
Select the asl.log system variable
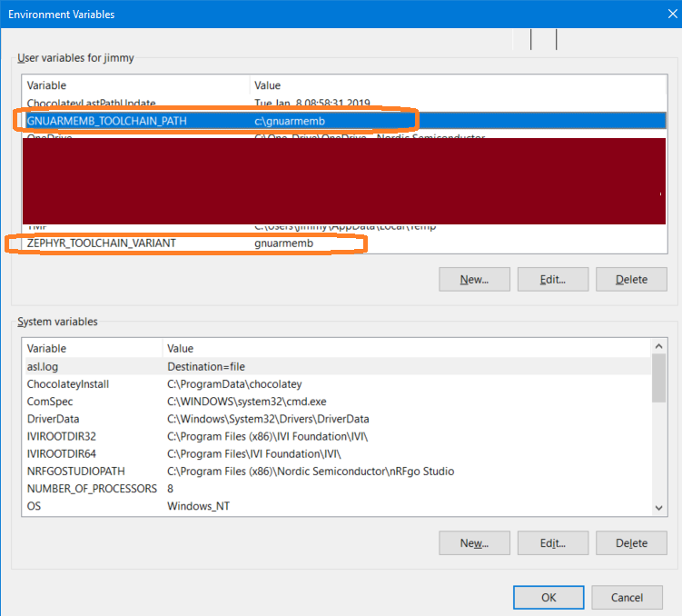pyautogui.click(x=43, y=366)
